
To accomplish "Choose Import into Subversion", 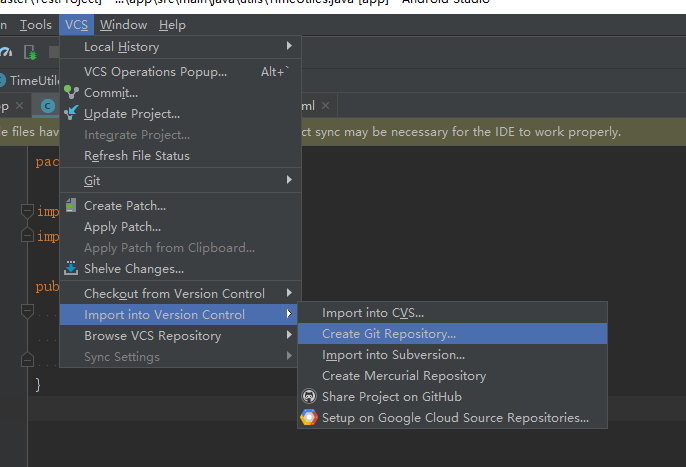I will [x=452, y=355].
